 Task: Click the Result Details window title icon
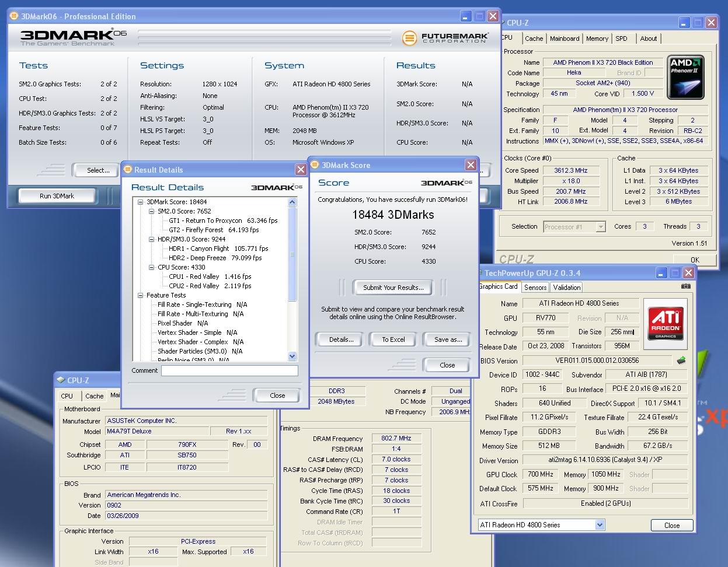(x=128, y=170)
